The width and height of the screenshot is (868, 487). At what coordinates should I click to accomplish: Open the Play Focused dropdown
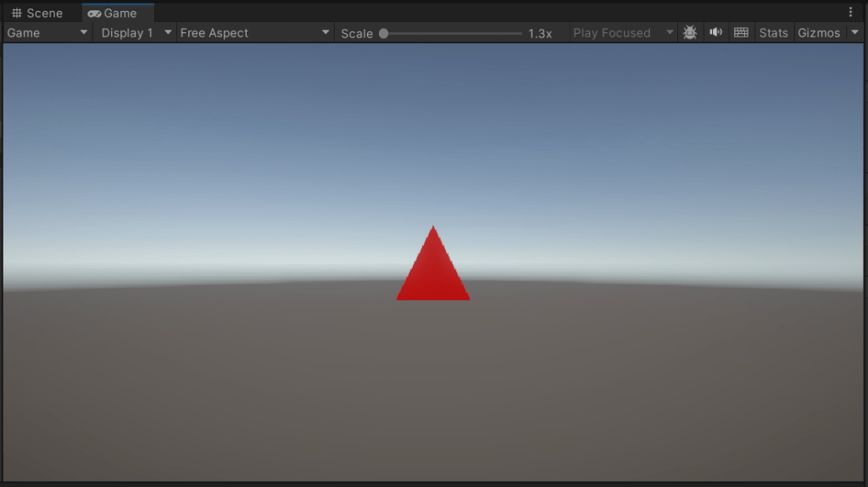tap(623, 33)
